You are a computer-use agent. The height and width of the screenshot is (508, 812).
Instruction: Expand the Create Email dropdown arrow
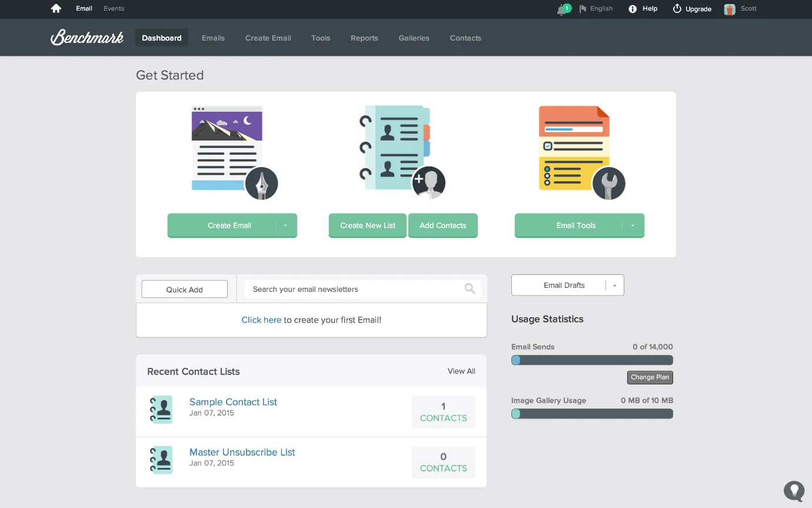tap(285, 225)
